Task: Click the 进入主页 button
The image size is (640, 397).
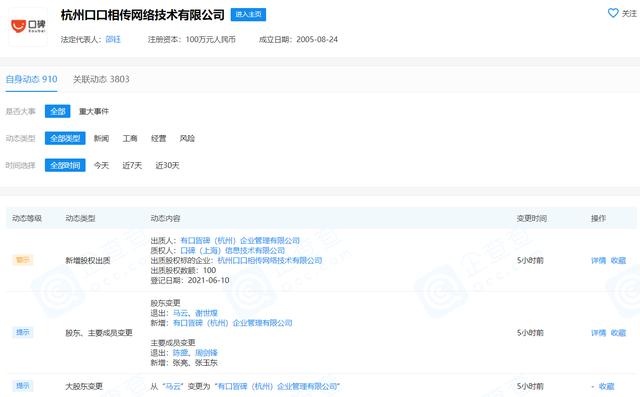Action: click(248, 15)
